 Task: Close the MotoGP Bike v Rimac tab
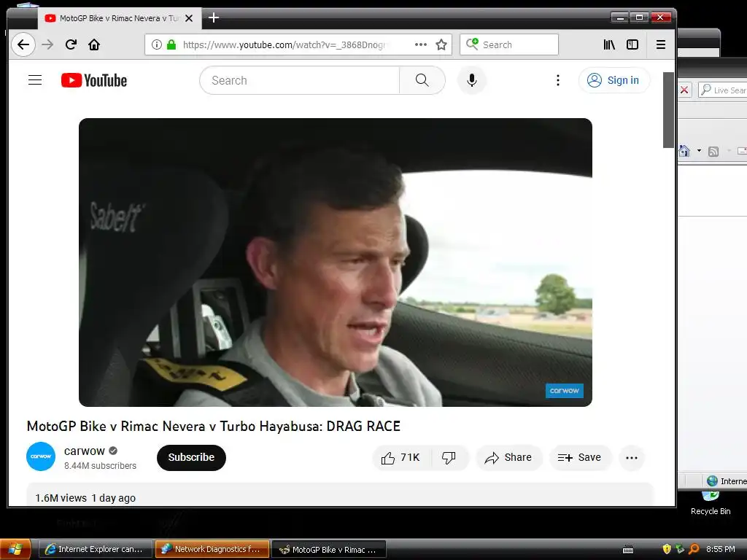click(189, 18)
